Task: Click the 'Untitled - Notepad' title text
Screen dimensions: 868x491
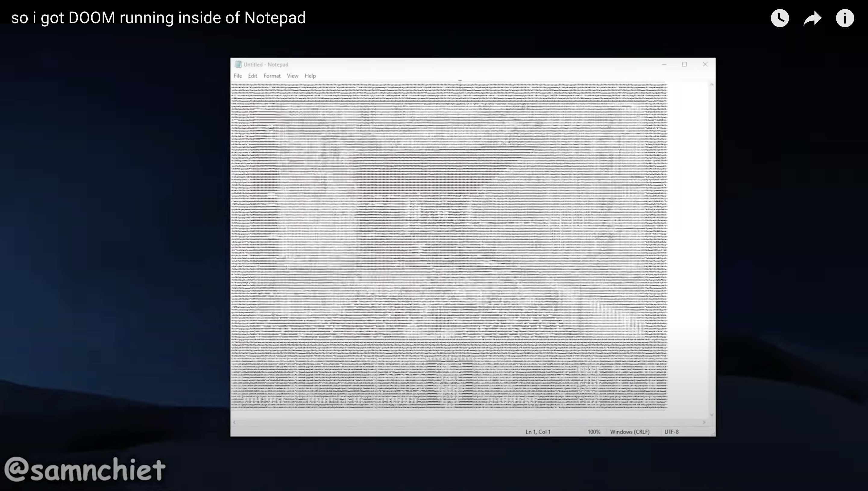Action: (x=266, y=64)
